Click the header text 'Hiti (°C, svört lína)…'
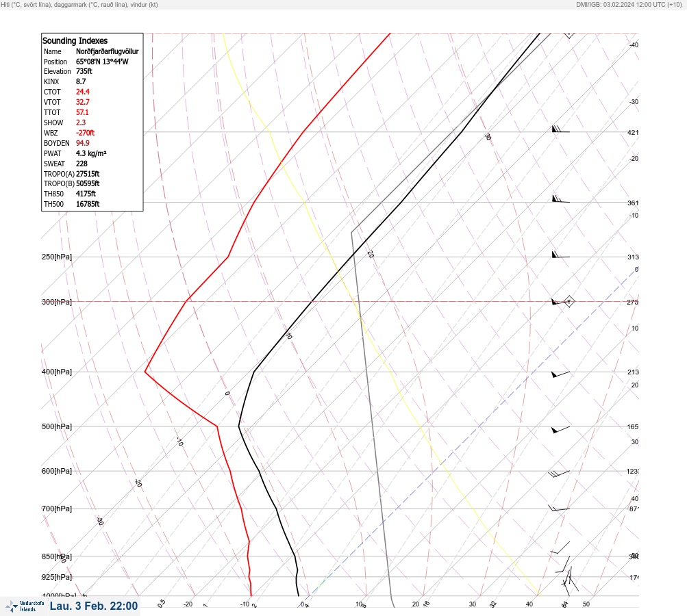This screenshot has height=616, width=687. [79, 5]
